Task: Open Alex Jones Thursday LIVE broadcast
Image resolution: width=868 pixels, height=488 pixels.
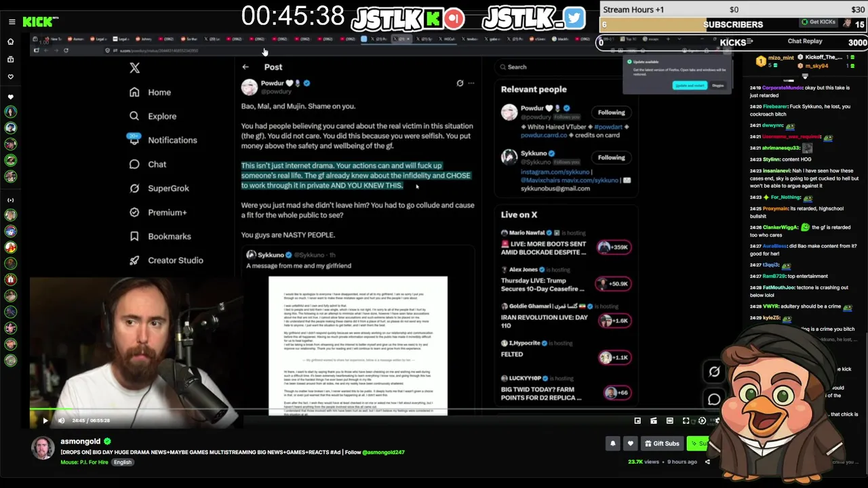Action: tap(544, 284)
